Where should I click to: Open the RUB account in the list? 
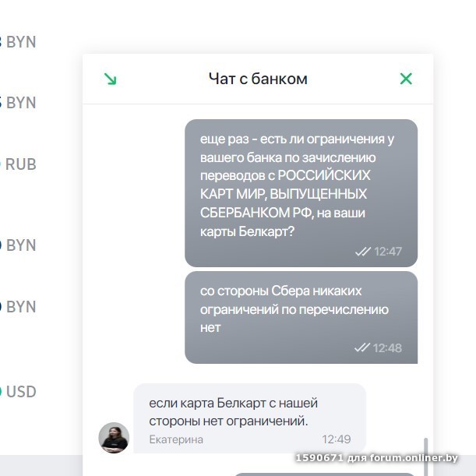[19, 164]
